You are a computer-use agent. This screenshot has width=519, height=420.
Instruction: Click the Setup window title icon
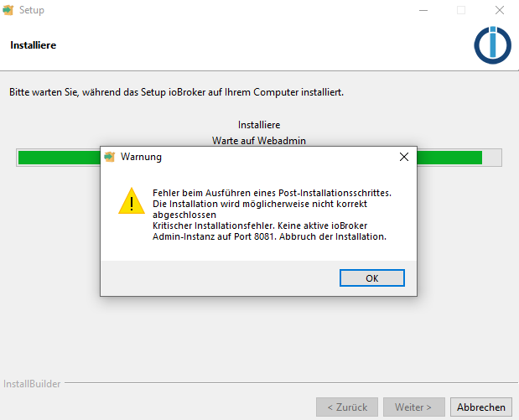coord(8,10)
